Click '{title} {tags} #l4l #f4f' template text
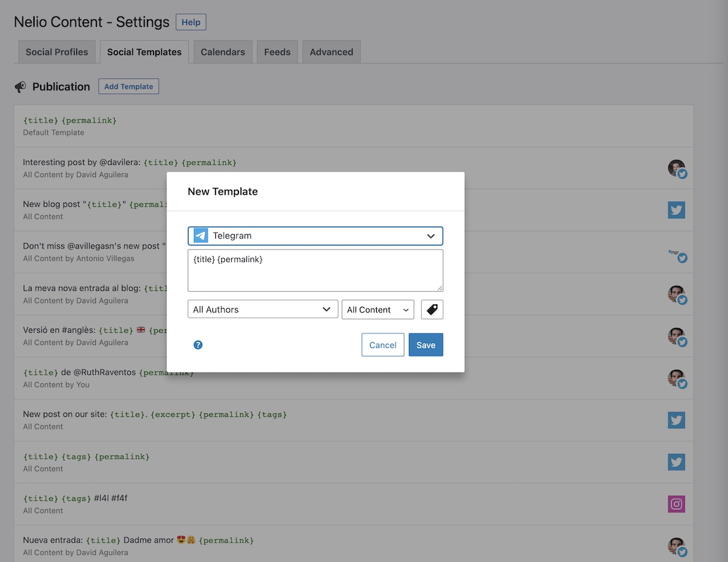 75,498
